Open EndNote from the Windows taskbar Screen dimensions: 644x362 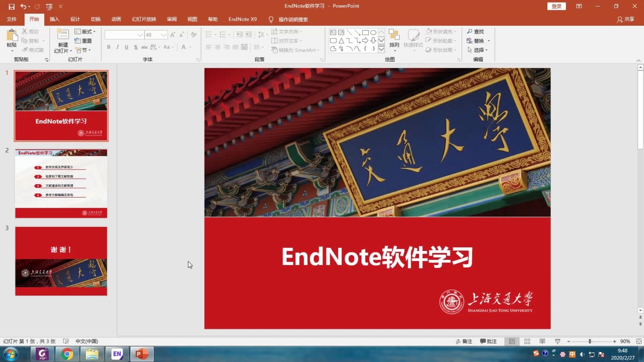pyautogui.click(x=117, y=354)
